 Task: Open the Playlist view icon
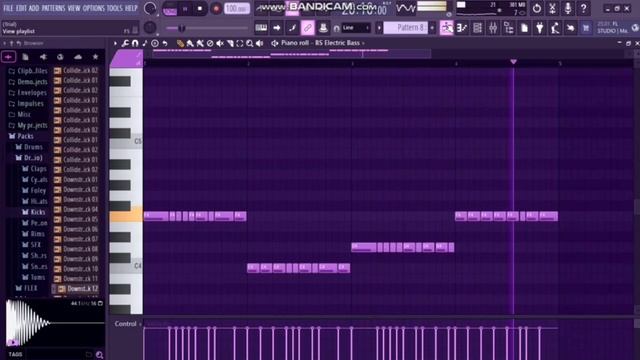click(x=447, y=28)
